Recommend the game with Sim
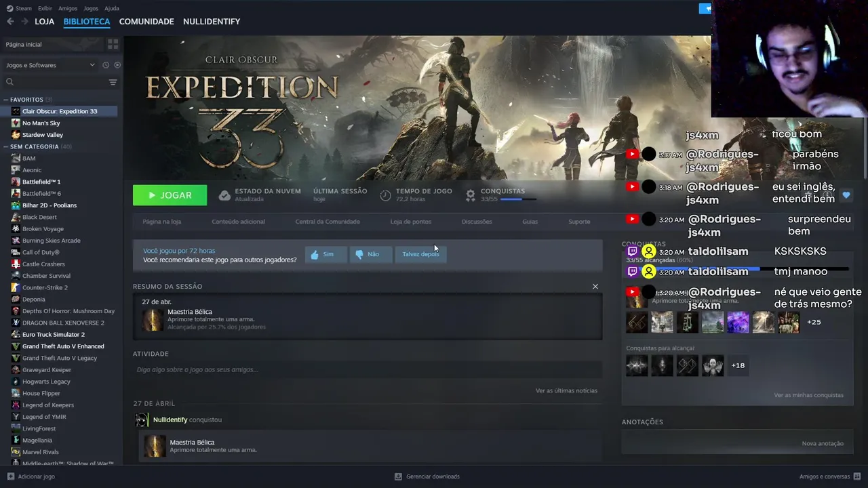 tap(325, 254)
